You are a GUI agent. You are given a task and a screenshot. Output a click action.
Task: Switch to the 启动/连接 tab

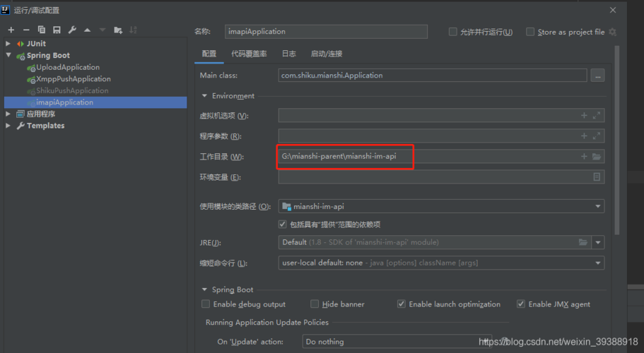click(x=327, y=54)
